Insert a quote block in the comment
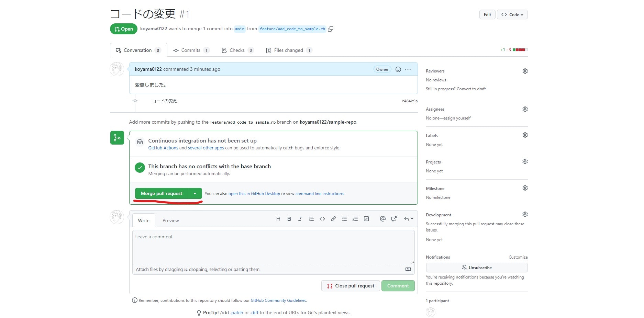The image size is (644, 318). coord(311,219)
